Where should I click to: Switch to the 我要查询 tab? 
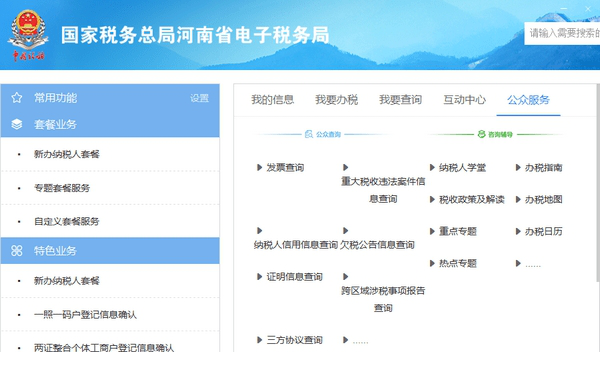[400, 100]
